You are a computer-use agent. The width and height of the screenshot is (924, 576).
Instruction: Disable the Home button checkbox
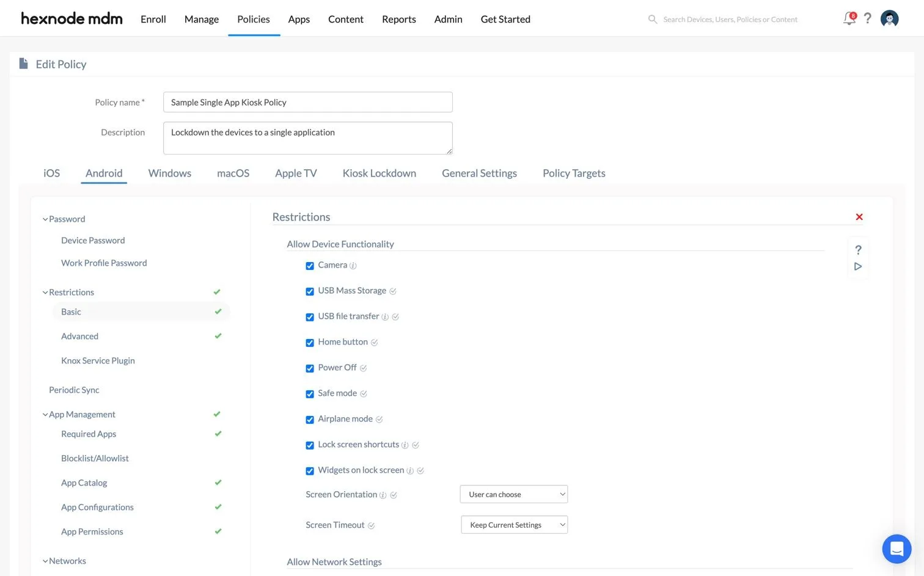(x=310, y=343)
